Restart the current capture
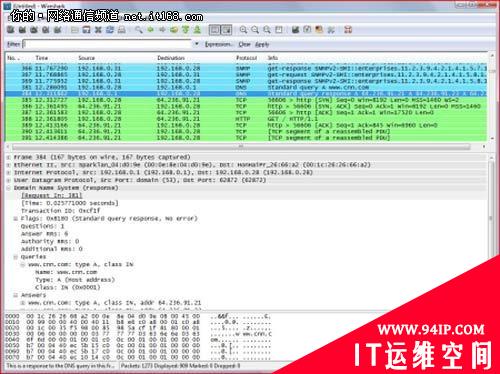The width and height of the screenshot is (500, 374). [58, 30]
